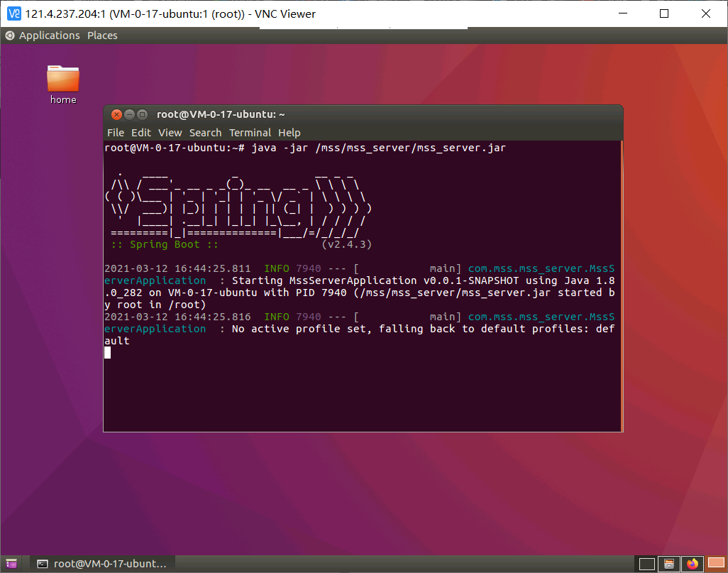The image size is (728, 573).
Task: Close the terminal with red button
Action: 116,114
